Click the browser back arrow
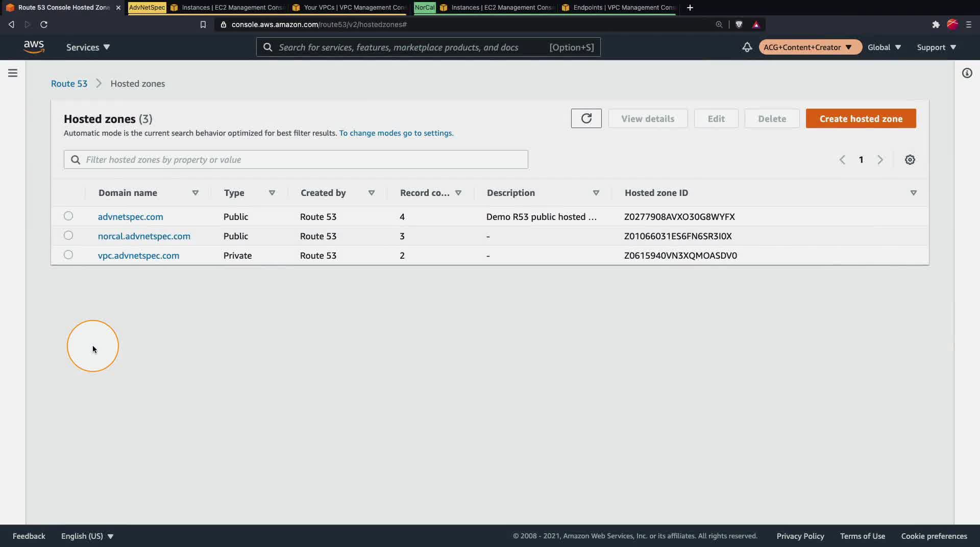 (x=11, y=24)
